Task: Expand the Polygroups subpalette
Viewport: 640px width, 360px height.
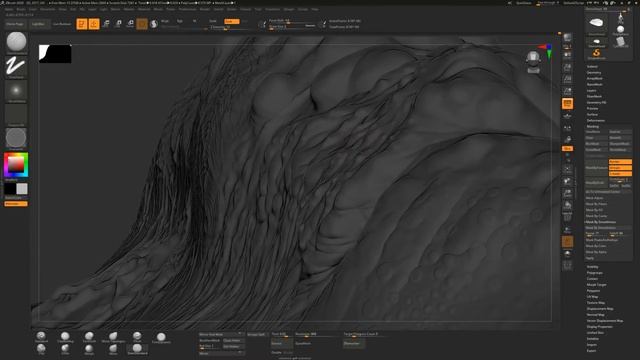Action: tap(595, 273)
